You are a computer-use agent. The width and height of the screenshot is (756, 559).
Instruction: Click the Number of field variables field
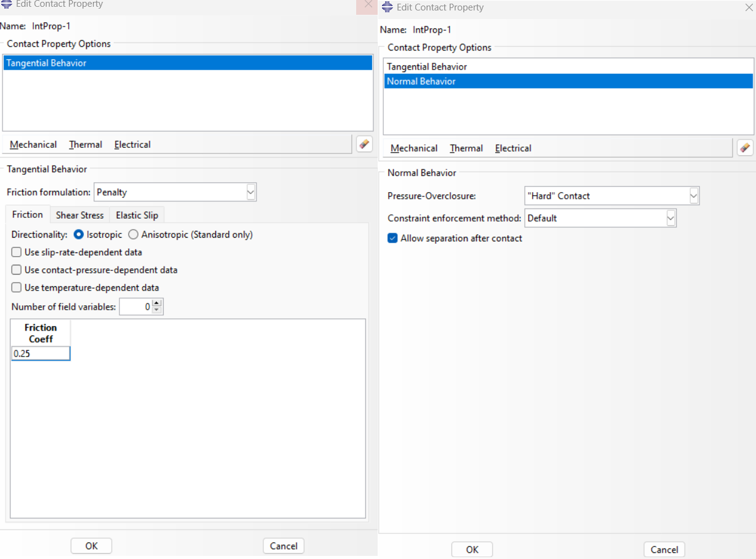coord(135,307)
